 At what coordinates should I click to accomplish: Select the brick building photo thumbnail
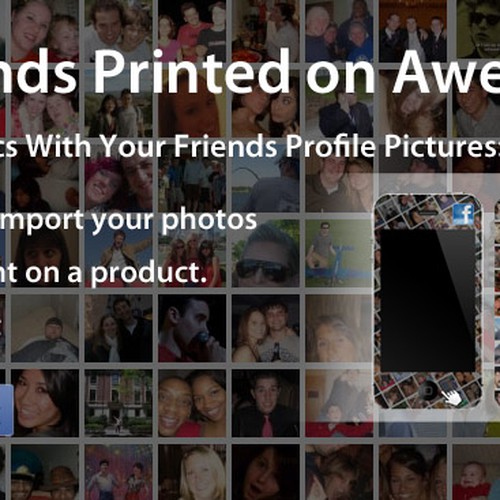118,403
